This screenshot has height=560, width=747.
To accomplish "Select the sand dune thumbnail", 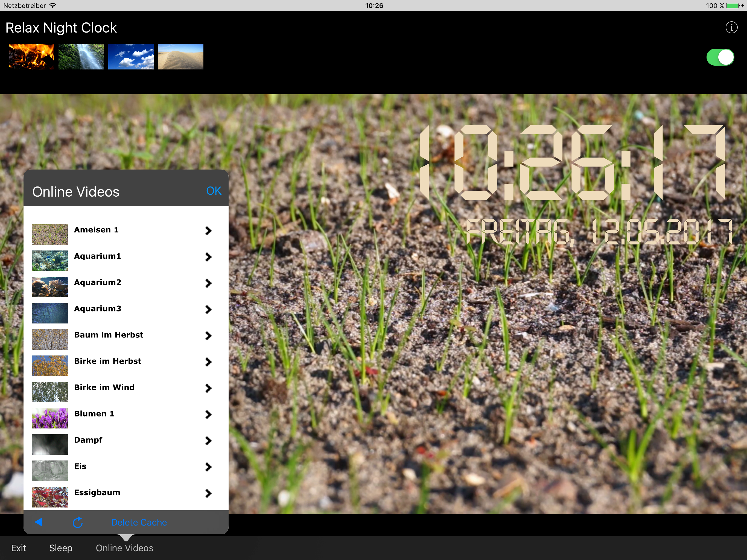I will (181, 56).
